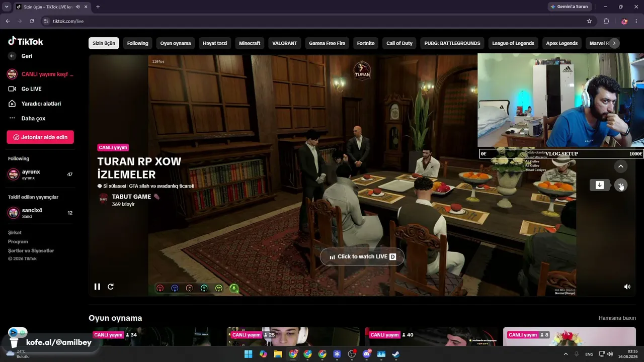Mute the TikTok tab audio icon
The width and height of the screenshot is (644, 362).
point(77,7)
